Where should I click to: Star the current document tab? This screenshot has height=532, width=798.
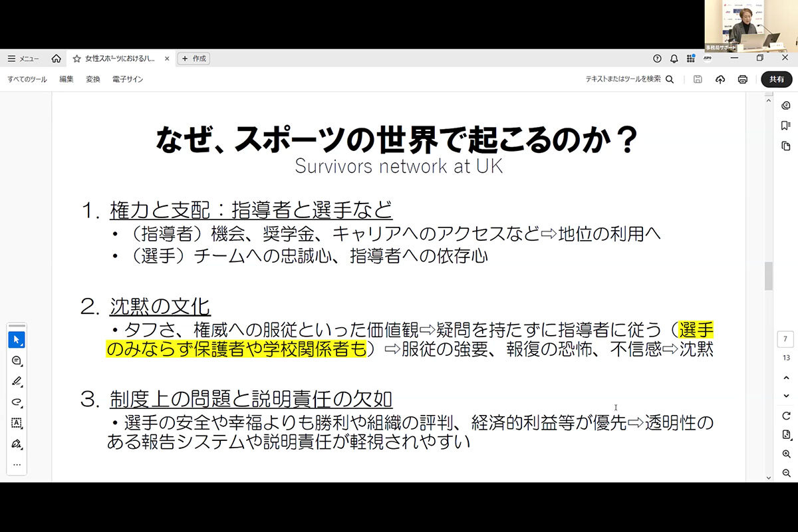click(x=76, y=59)
